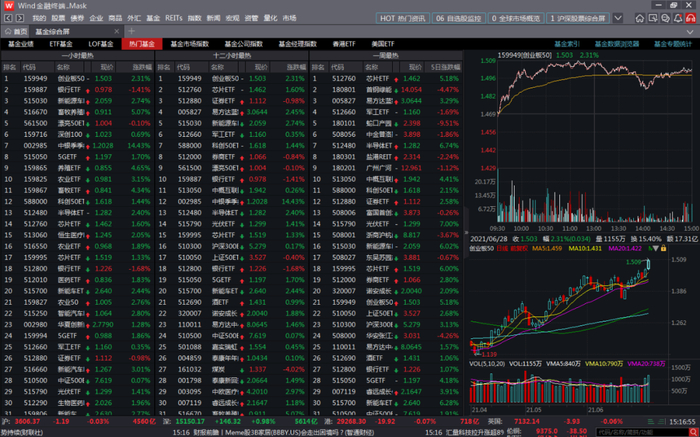Viewport: 700px width, 437px height.
Task: Open the 我的 menu
Action: (39, 18)
